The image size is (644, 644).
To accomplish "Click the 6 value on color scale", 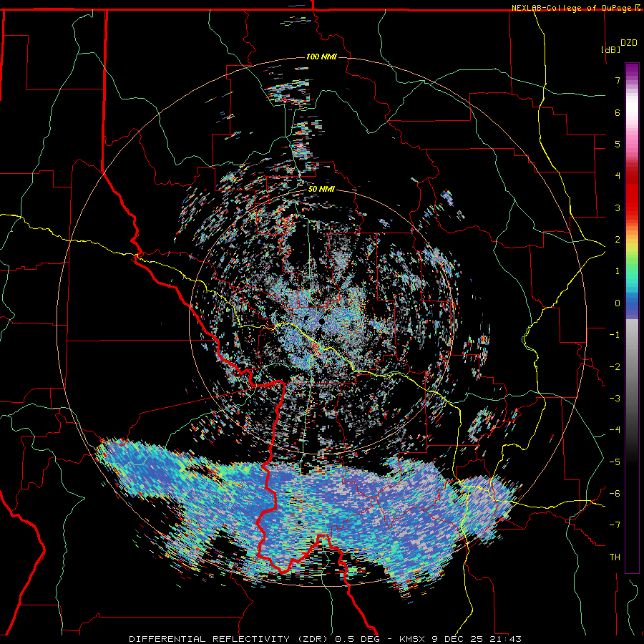I will [618, 112].
